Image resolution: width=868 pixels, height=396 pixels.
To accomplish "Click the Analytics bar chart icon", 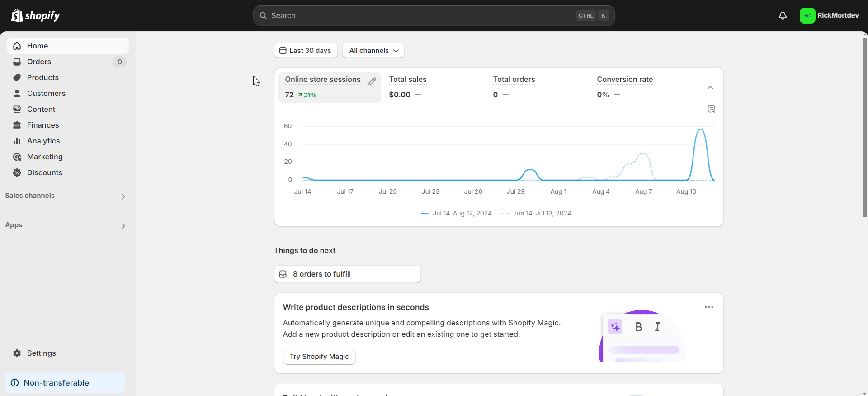I will 17,141.
